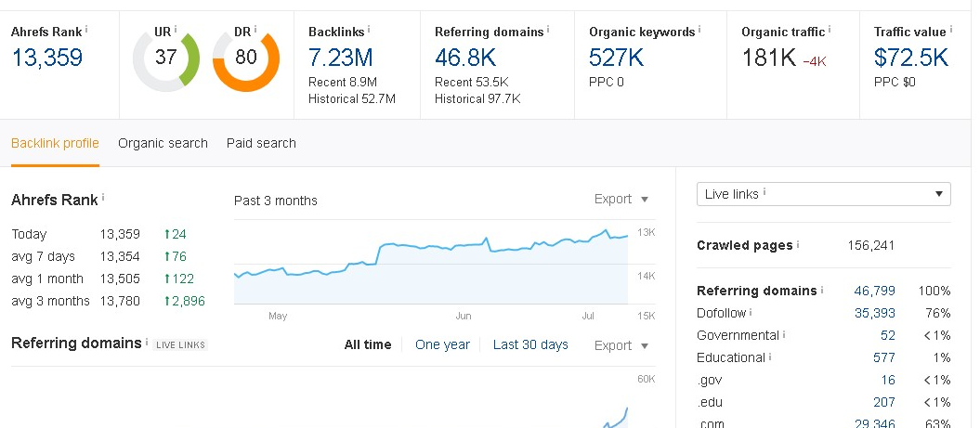Open the 16 .gov domains link

(888, 380)
